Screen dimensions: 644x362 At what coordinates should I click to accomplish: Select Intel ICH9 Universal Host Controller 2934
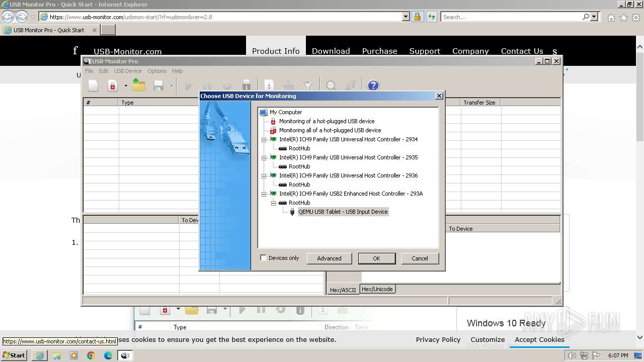point(349,139)
